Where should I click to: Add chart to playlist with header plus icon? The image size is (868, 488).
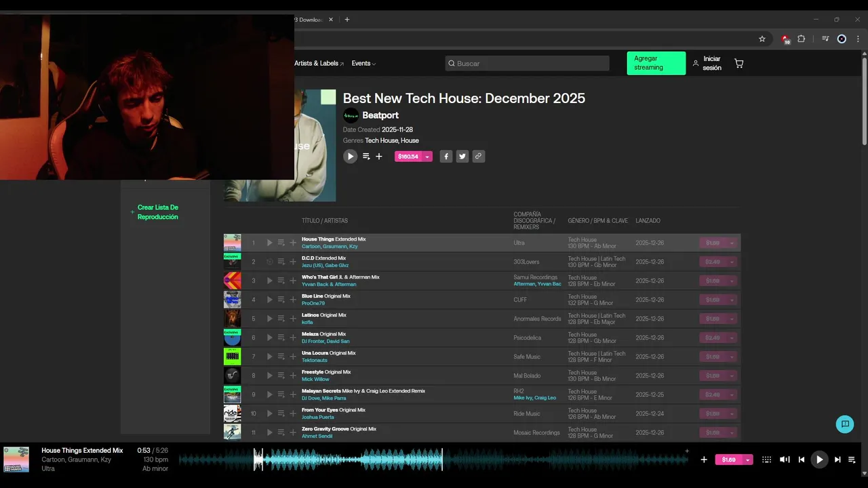pyautogui.click(x=379, y=157)
